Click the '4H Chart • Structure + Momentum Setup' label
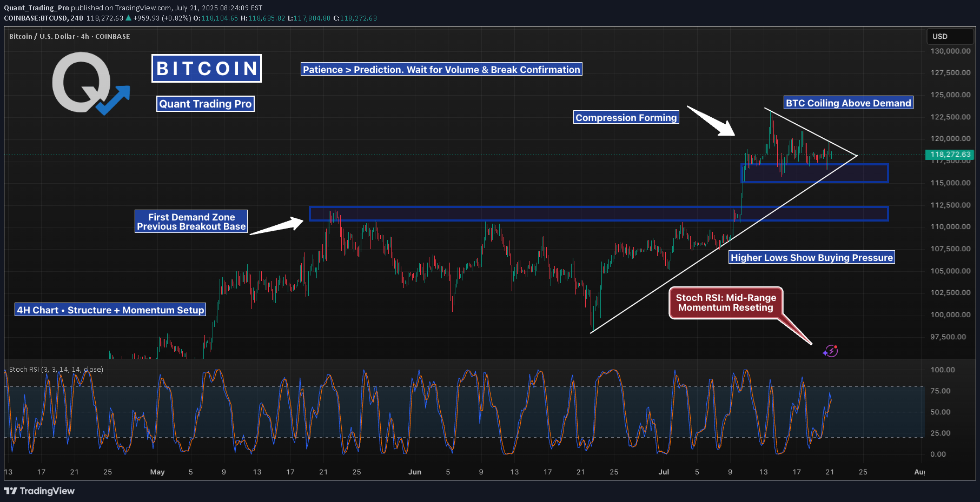 pyautogui.click(x=110, y=310)
